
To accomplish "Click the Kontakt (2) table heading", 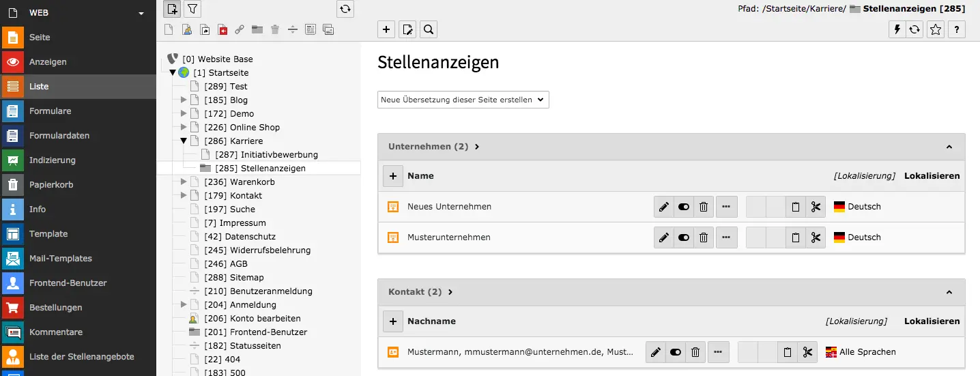I will tap(416, 292).
